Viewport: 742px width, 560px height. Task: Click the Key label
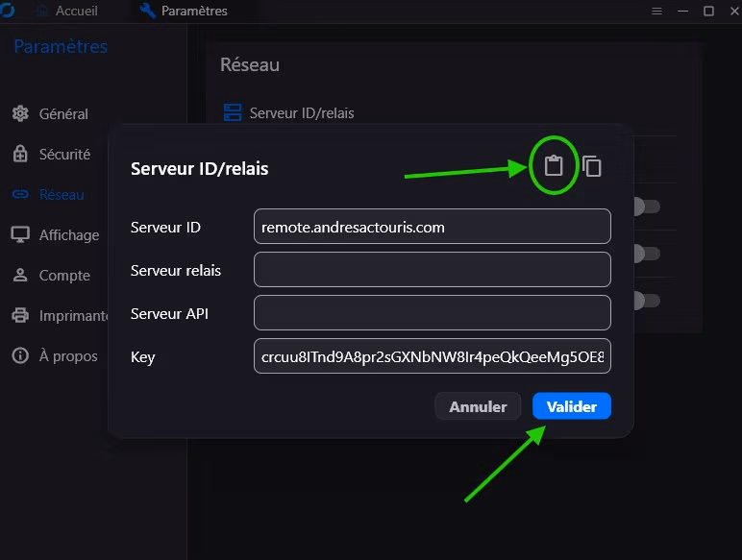(142, 357)
